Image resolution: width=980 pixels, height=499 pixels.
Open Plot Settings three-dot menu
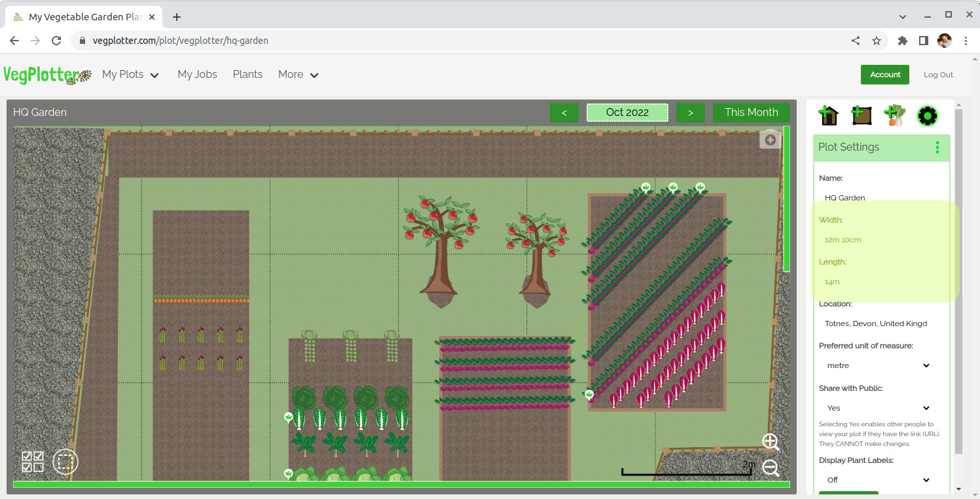tap(937, 147)
